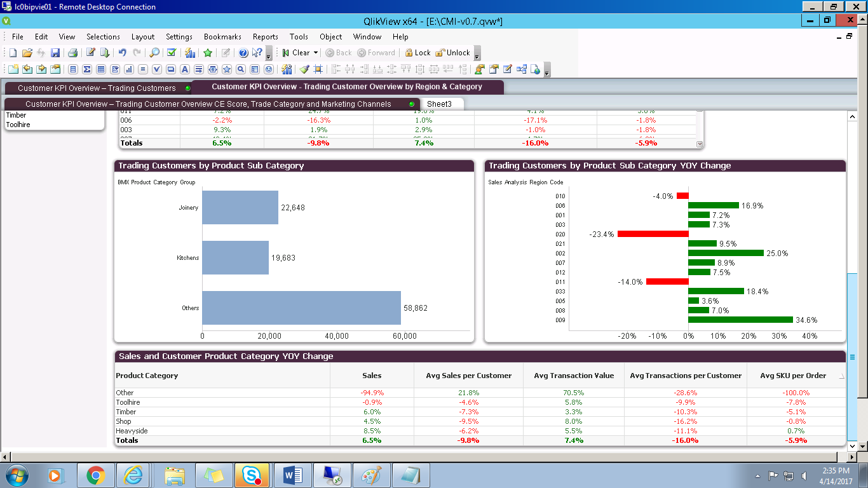
Task: Open Skype from the taskbar
Action: point(253,475)
